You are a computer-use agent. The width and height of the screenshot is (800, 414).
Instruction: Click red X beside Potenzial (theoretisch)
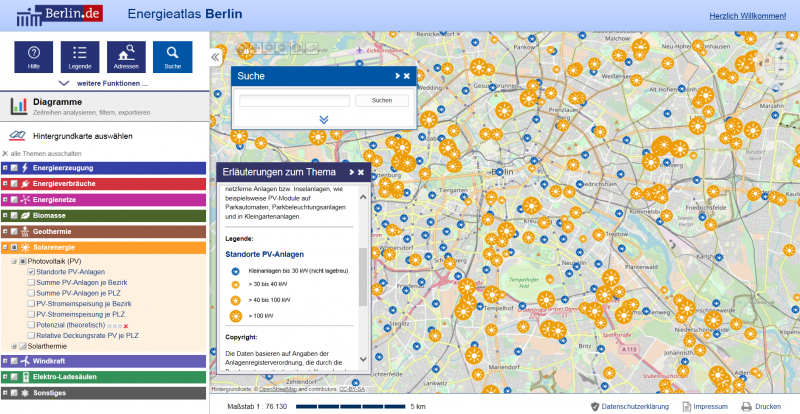click(x=126, y=326)
